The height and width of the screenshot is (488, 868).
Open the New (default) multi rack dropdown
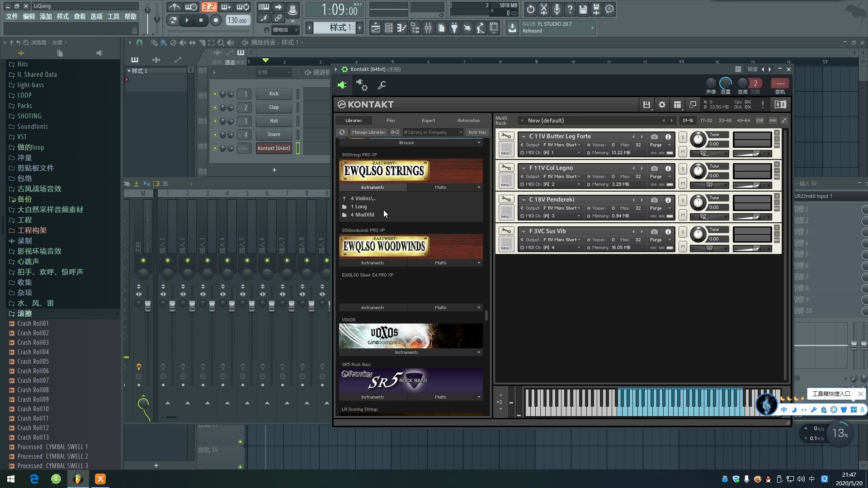pos(522,121)
